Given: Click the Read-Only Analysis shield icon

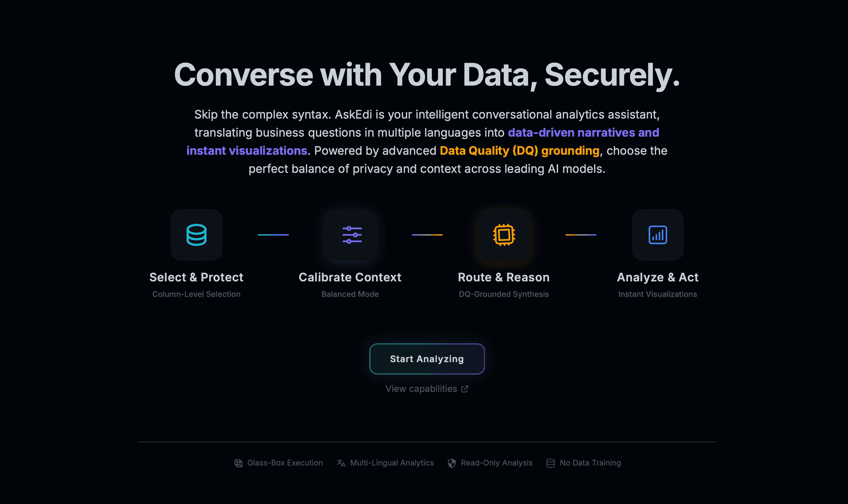Looking at the screenshot, I should click(x=452, y=463).
